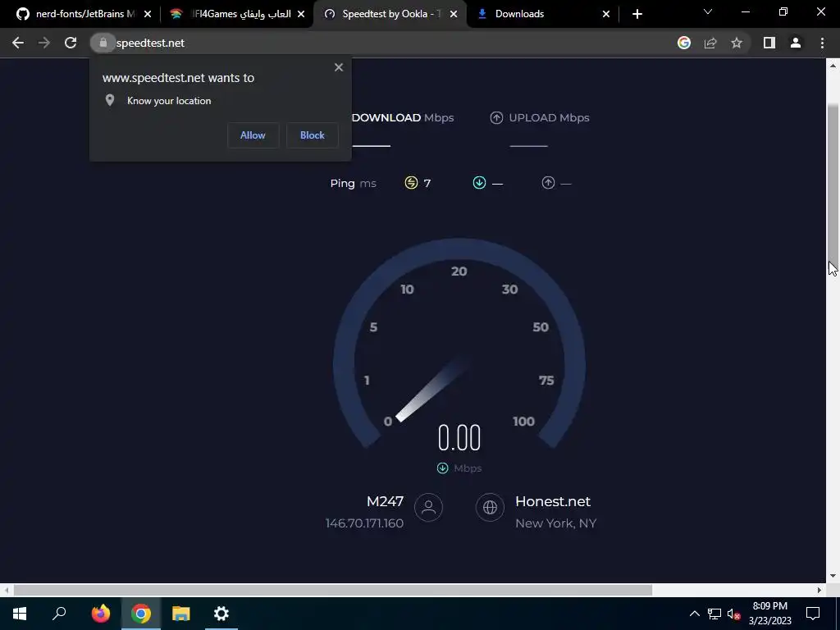This screenshot has width=840, height=630.
Task: Share this page via share icon
Action: [710, 43]
